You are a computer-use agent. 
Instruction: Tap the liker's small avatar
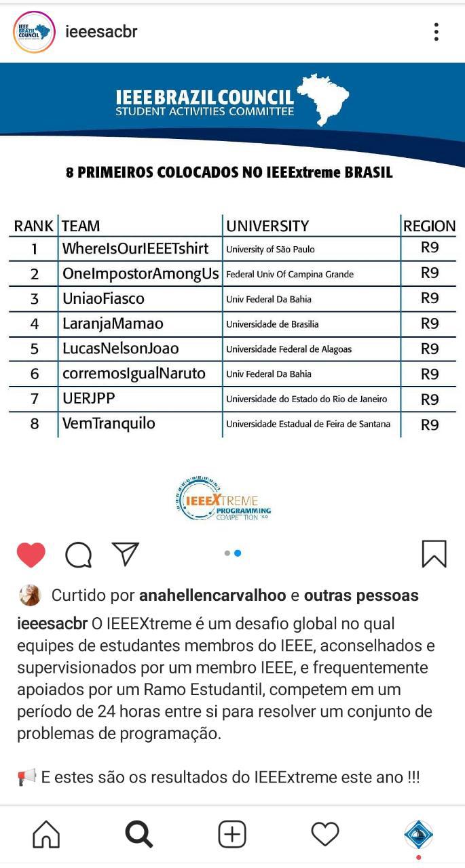(31, 595)
